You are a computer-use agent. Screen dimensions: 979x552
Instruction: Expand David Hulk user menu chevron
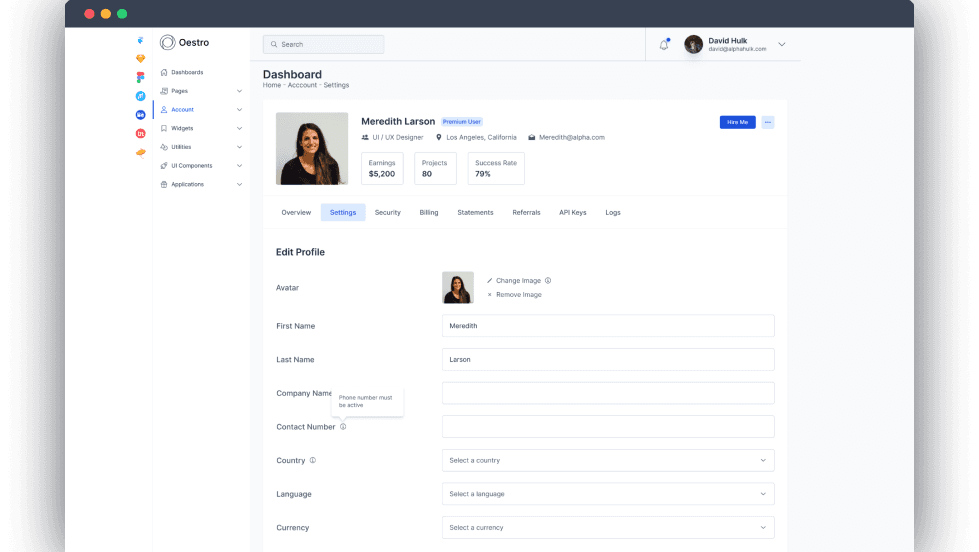coord(782,44)
